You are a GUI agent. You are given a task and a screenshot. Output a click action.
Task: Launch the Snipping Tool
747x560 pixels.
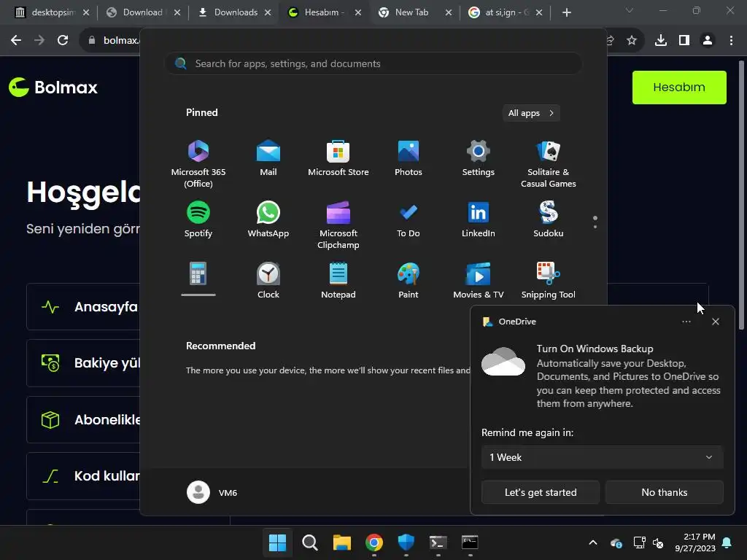coord(549,280)
